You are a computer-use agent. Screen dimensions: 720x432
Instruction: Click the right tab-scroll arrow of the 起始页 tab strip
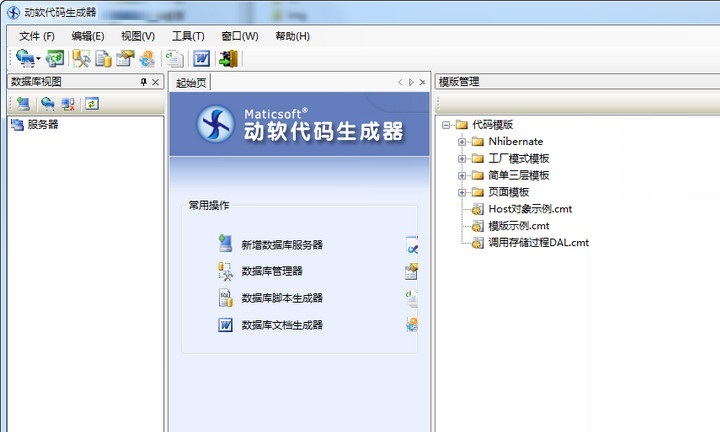pos(411,82)
